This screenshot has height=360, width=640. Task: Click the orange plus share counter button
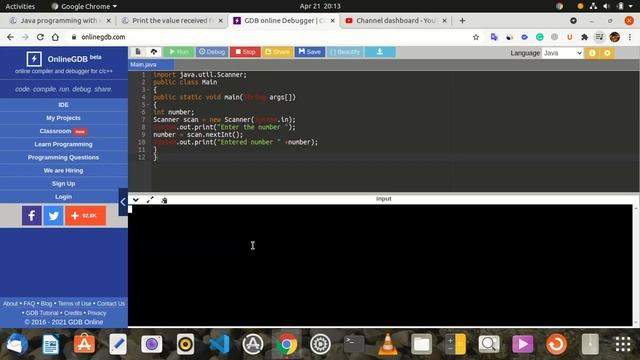[85, 216]
